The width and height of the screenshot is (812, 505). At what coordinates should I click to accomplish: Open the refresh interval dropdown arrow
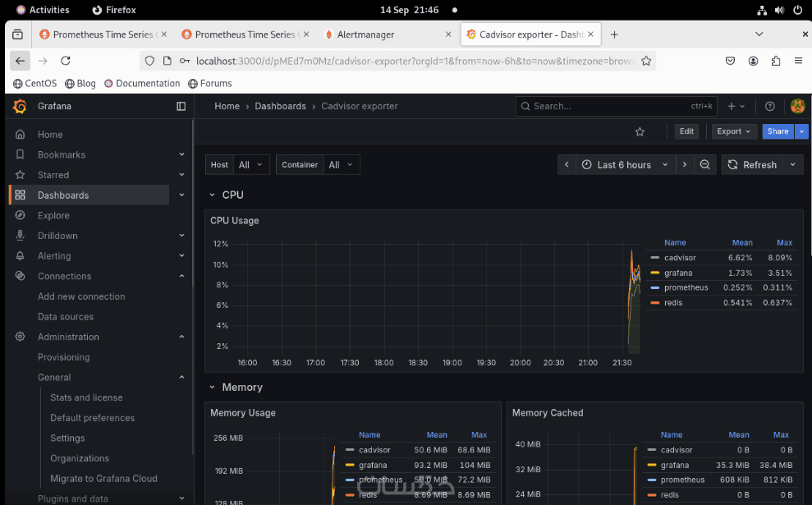(x=793, y=165)
